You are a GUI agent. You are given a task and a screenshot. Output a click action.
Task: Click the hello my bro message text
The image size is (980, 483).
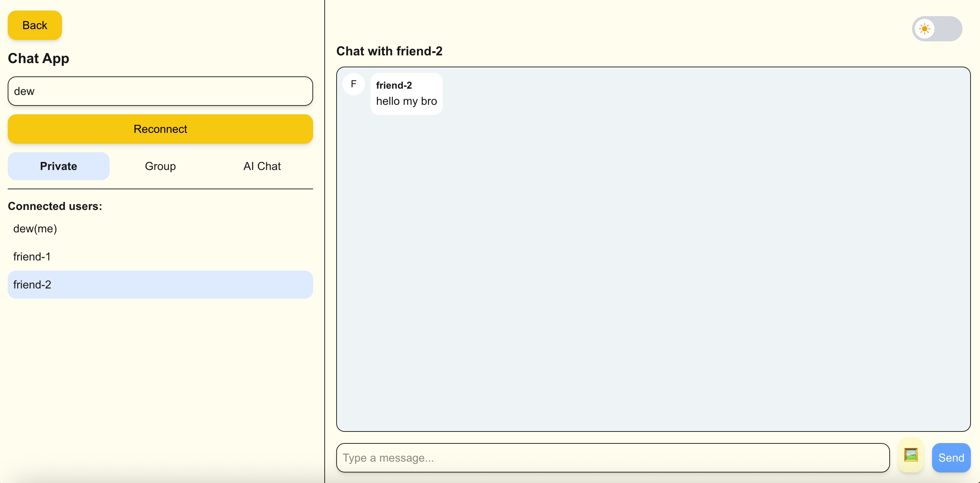(x=406, y=101)
